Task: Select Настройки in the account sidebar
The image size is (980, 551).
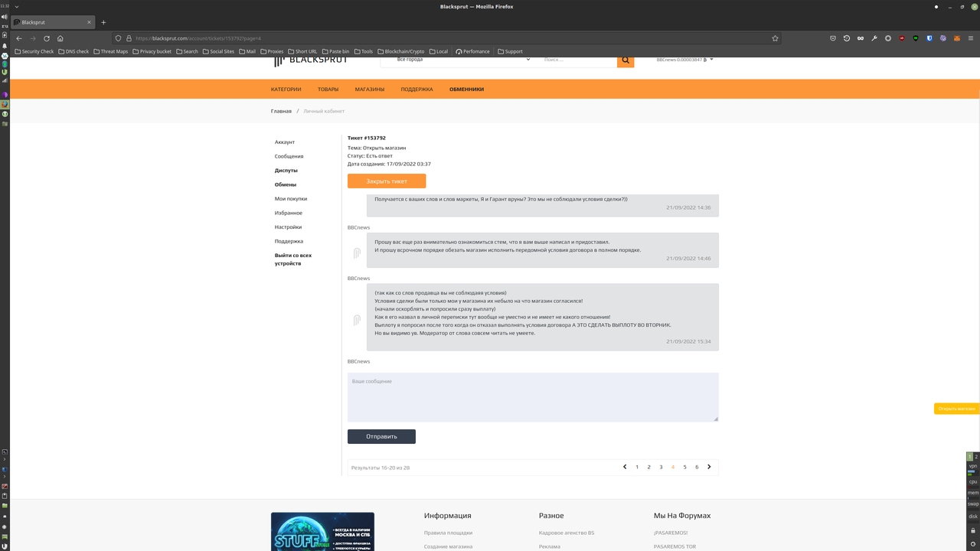Action: tap(289, 227)
